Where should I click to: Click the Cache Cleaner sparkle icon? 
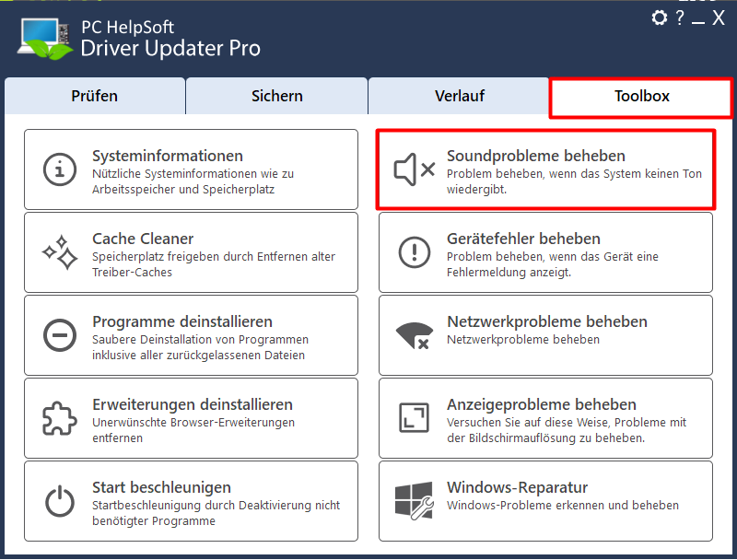[60, 252]
